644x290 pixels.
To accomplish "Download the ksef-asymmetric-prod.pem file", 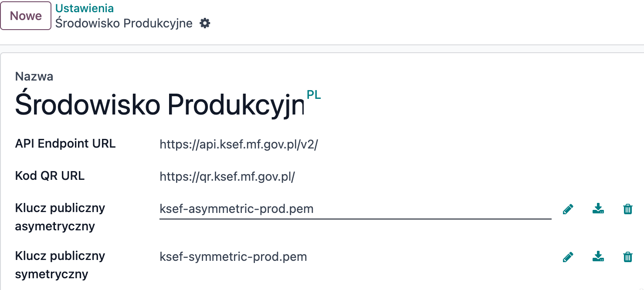I will [598, 209].
